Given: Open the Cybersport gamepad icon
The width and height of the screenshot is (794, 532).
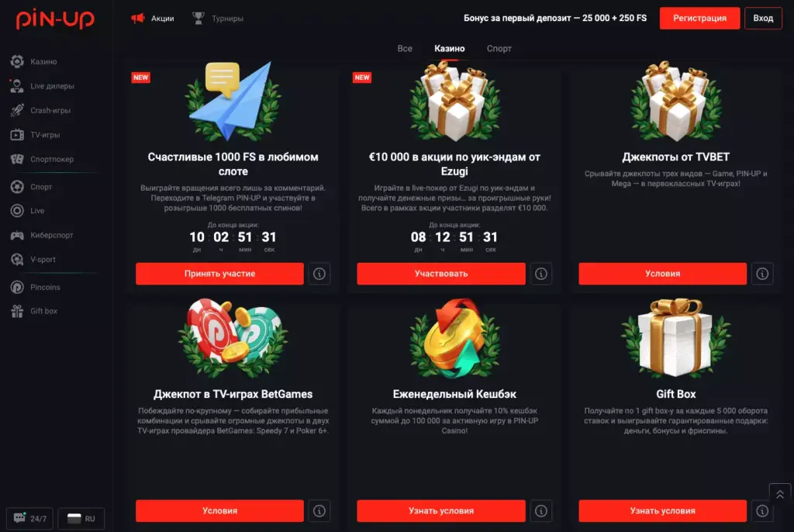Looking at the screenshot, I should pos(17,235).
